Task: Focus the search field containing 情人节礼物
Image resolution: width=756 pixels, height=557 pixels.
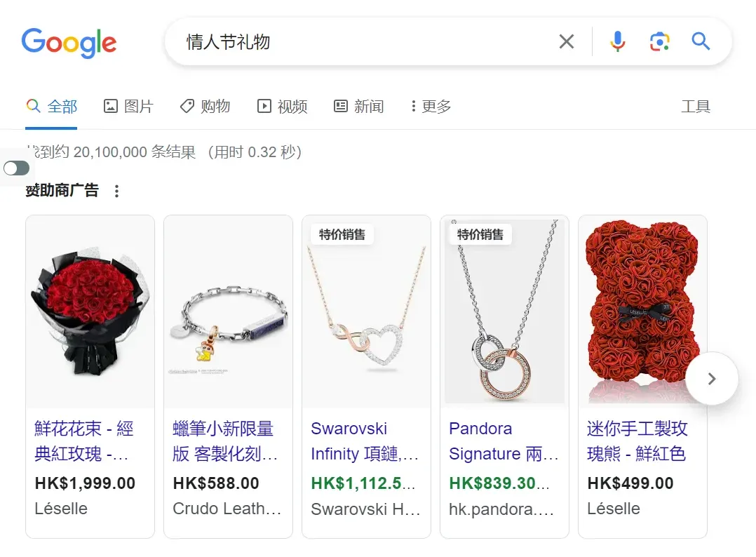Action: [366, 41]
